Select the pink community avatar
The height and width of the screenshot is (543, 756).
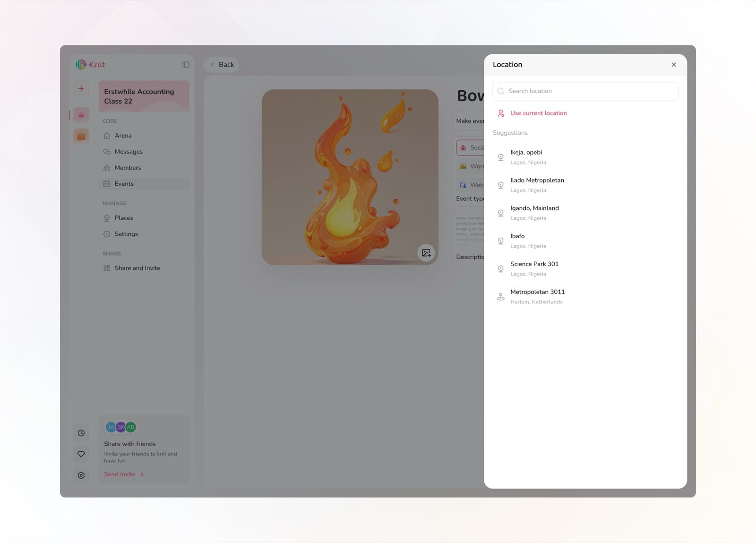81,115
